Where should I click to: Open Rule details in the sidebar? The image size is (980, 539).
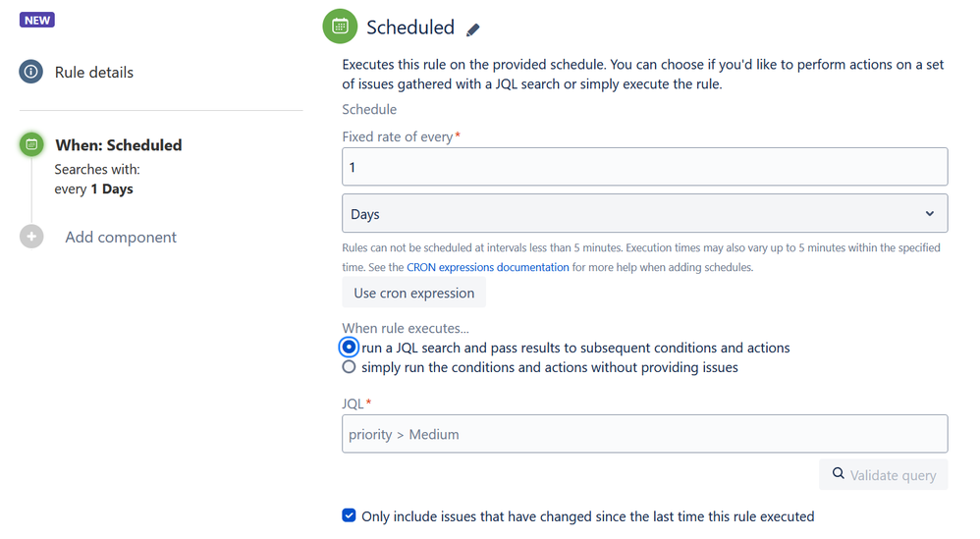tap(93, 73)
